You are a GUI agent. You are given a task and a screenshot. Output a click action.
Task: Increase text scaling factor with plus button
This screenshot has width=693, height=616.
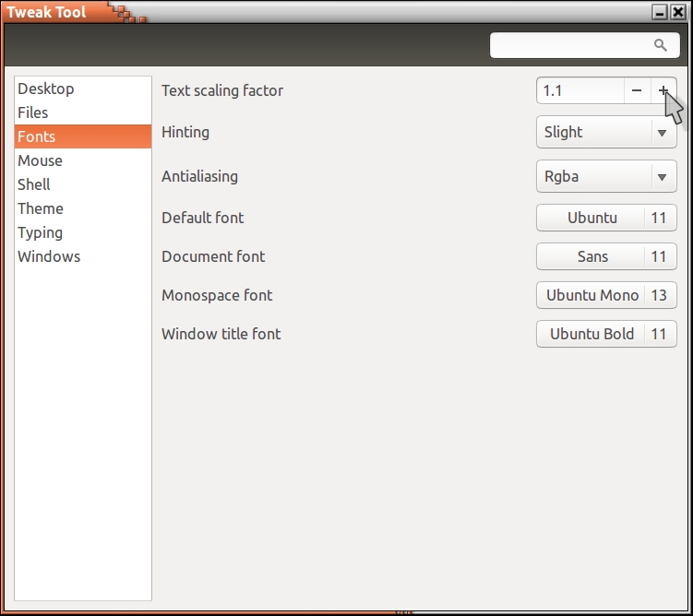[x=663, y=90]
